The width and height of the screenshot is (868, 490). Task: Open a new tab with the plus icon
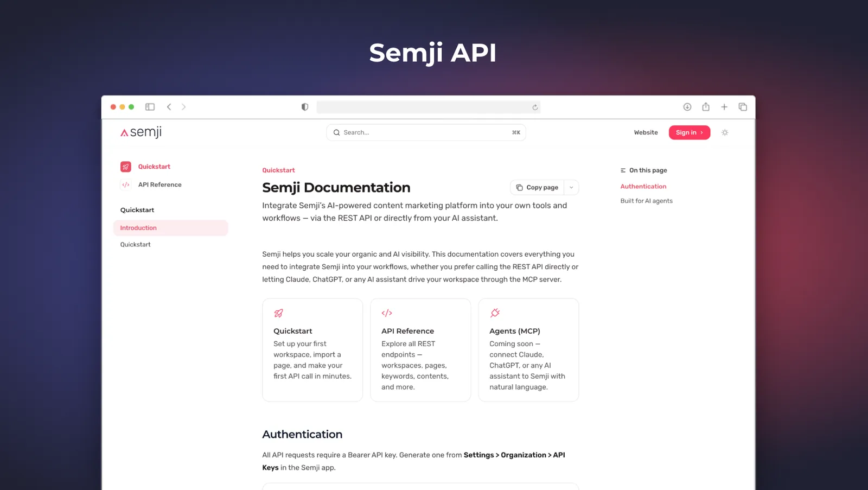coord(724,107)
